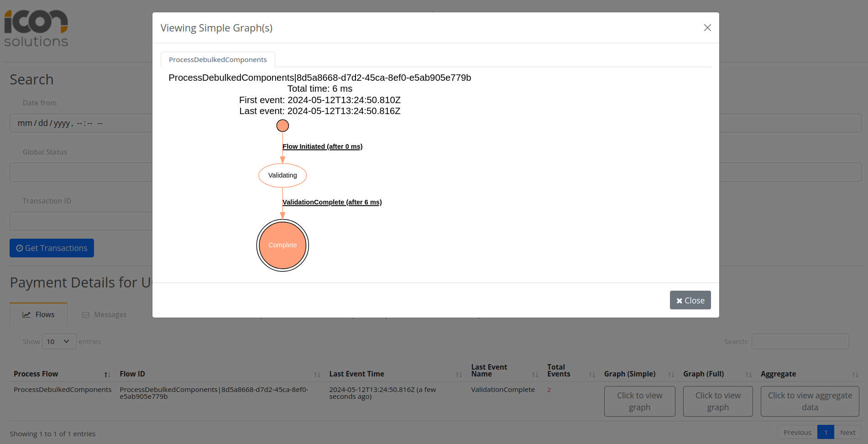
Task: Sort by Total Events column arrows
Action: click(x=591, y=375)
